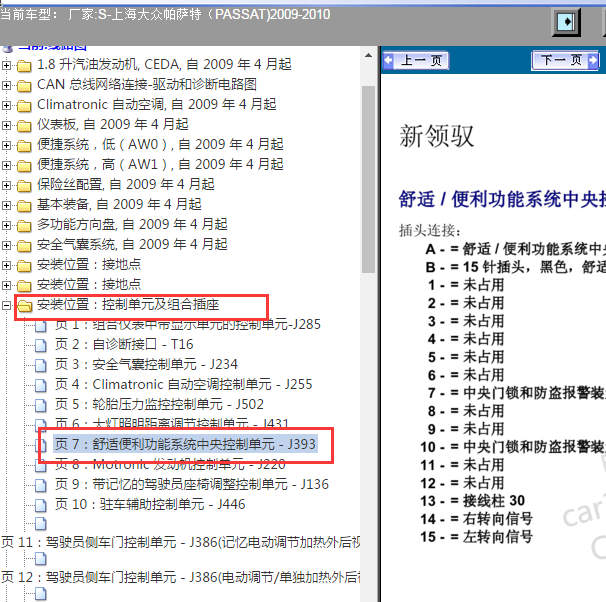Click the 新领驭 title text
606x602 pixels.
(437, 136)
